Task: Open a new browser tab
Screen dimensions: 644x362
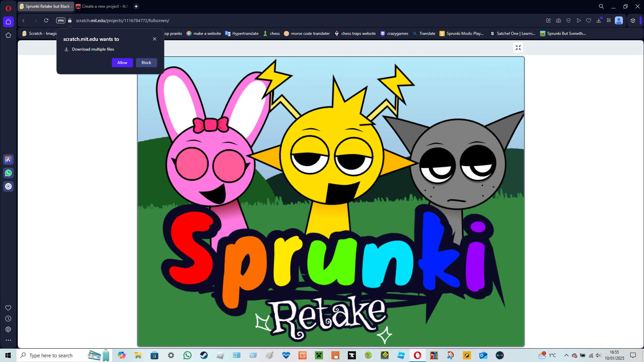Action: click(136, 6)
